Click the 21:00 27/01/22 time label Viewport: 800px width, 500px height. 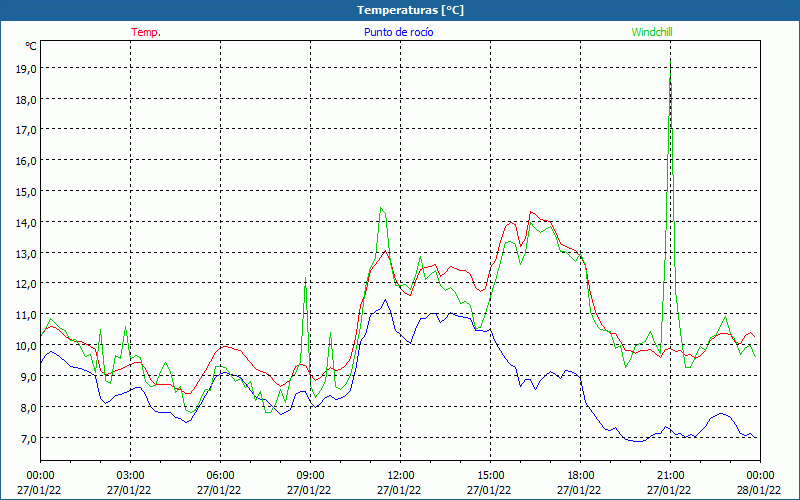tap(669, 483)
